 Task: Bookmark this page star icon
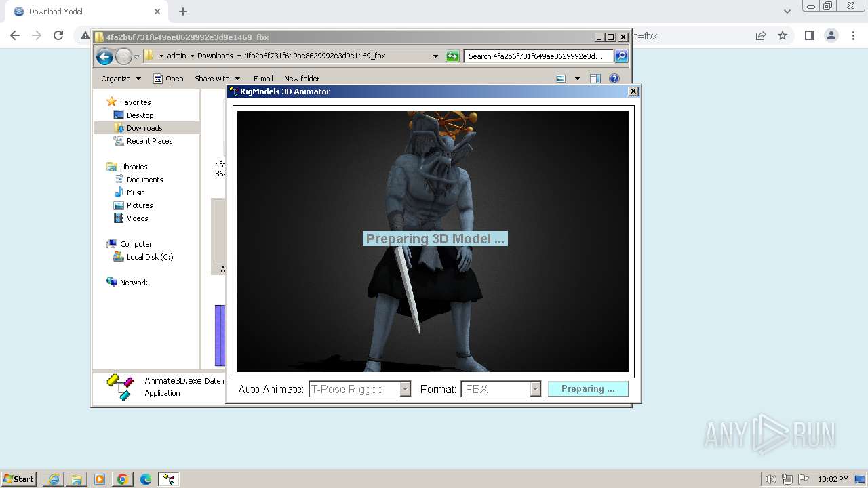point(783,35)
